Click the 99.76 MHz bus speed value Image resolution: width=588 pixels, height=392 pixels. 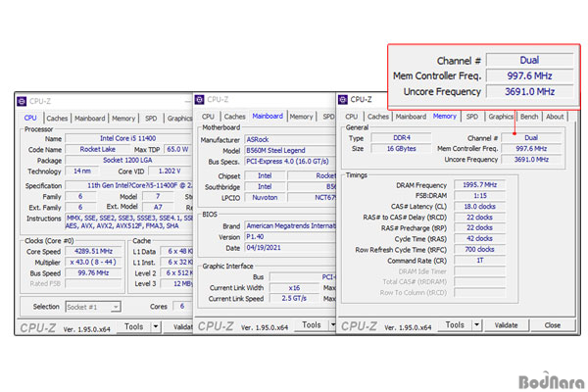[x=93, y=273]
